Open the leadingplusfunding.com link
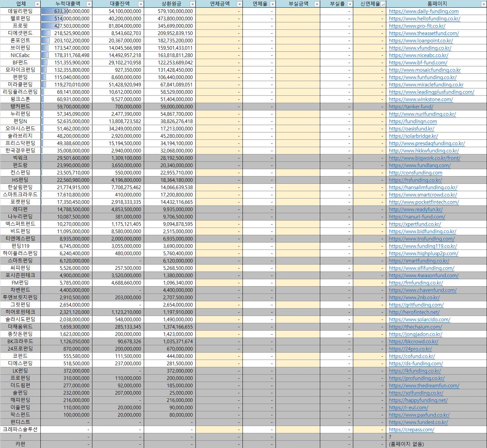Screen dimensions: 487x448 pyautogui.click(x=432, y=92)
